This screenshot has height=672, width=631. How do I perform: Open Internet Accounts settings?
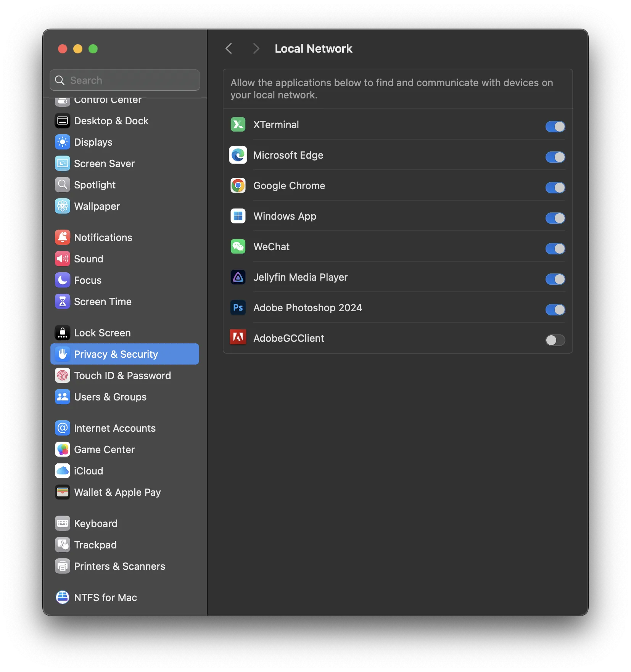coord(114,428)
